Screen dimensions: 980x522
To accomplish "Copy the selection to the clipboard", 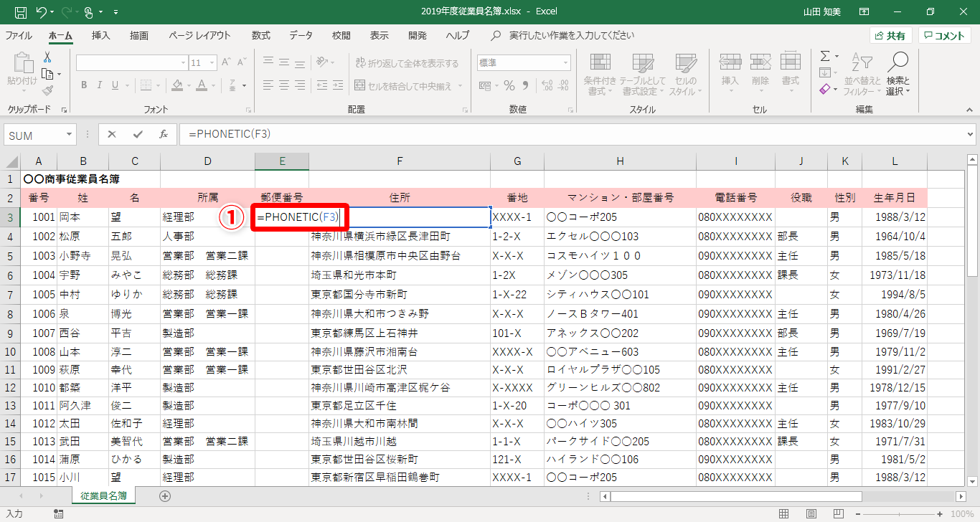I will [x=47, y=74].
